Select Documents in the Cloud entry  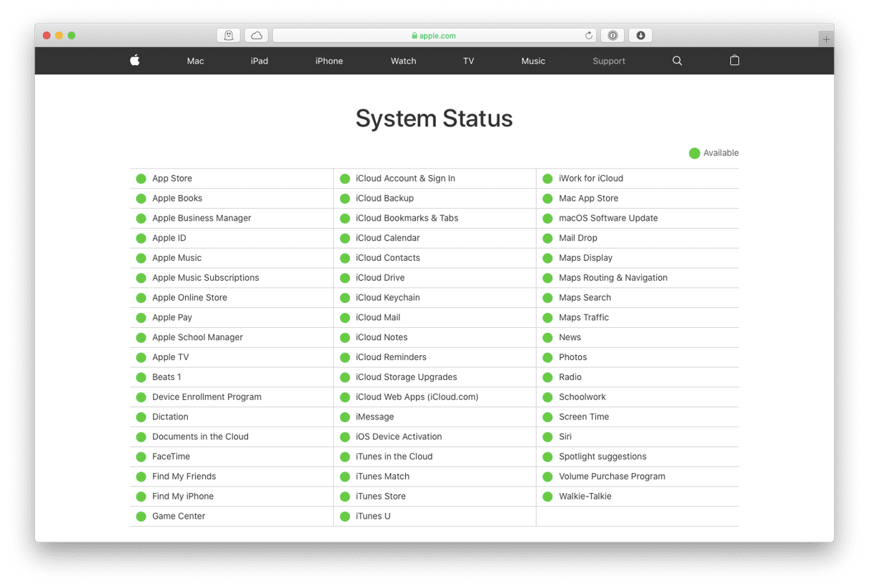click(x=200, y=437)
